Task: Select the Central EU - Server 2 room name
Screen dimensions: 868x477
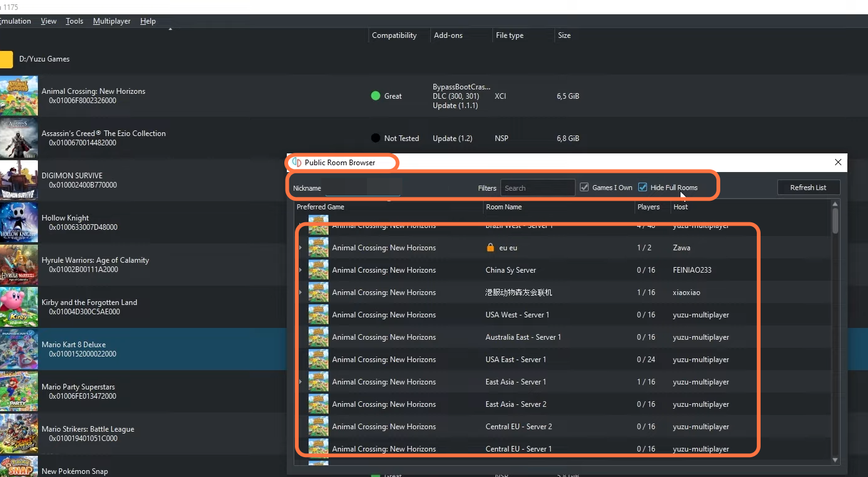Action: tap(518, 427)
